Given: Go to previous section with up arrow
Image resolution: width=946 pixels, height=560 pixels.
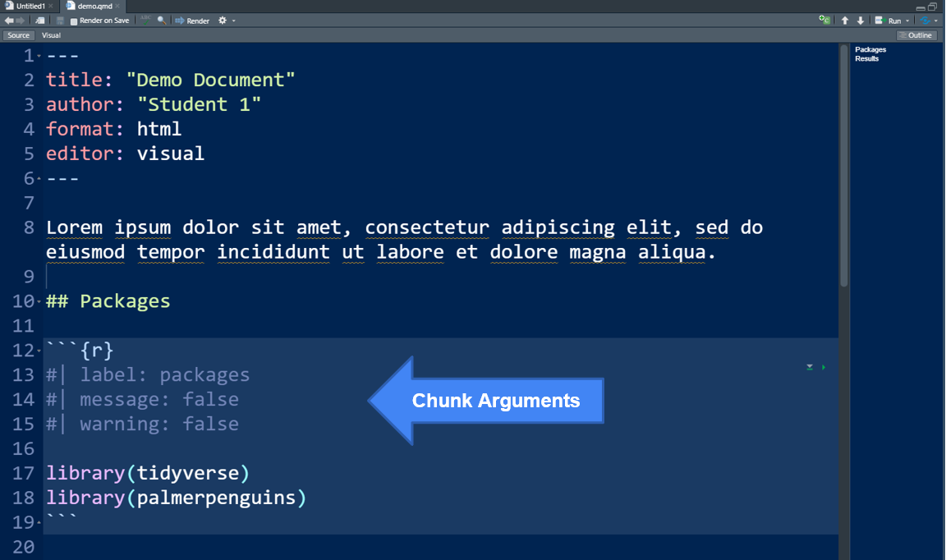Looking at the screenshot, I should coord(845,21).
